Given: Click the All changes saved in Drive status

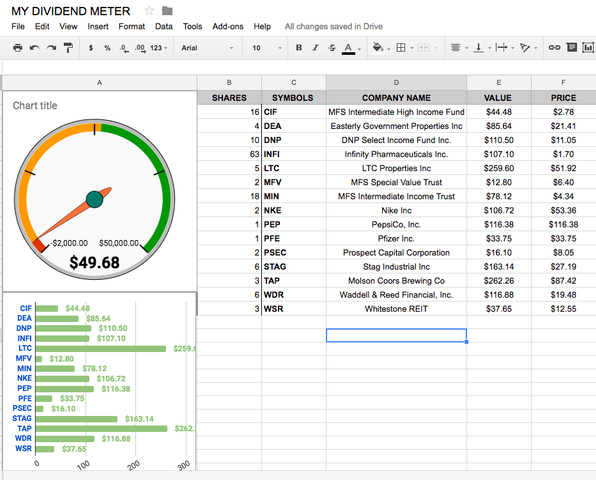Looking at the screenshot, I should (334, 27).
